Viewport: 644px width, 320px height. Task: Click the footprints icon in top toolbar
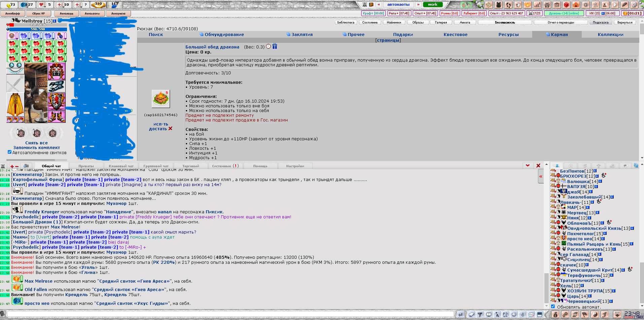click(x=508, y=5)
